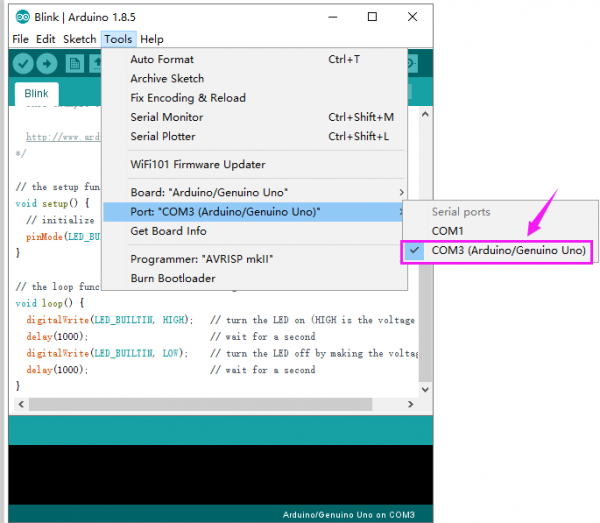600x523 pixels.
Task: Open the Sketch menu
Action: 80,39
